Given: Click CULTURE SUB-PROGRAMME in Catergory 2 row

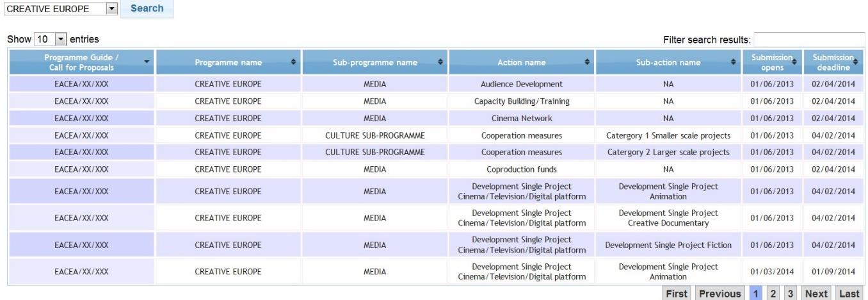Looking at the screenshot, I should [374, 152].
